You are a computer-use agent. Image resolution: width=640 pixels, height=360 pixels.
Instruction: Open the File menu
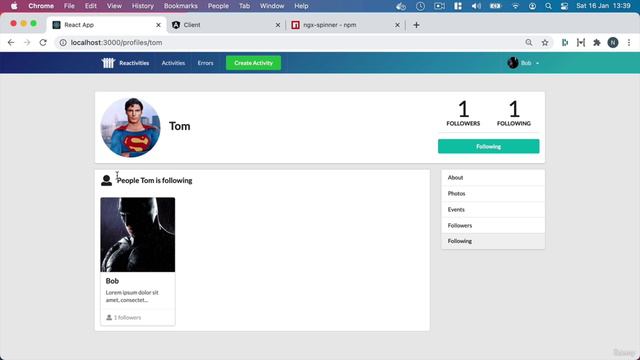click(x=69, y=6)
